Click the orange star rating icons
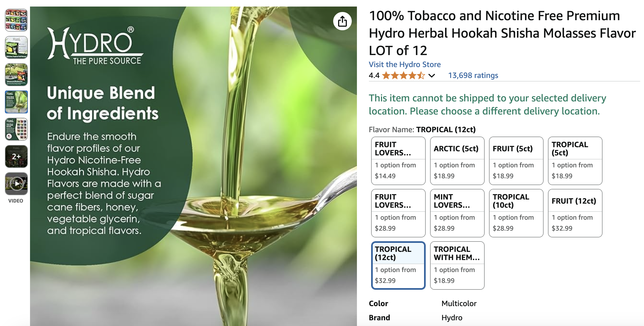The width and height of the screenshot is (644, 326). (403, 76)
